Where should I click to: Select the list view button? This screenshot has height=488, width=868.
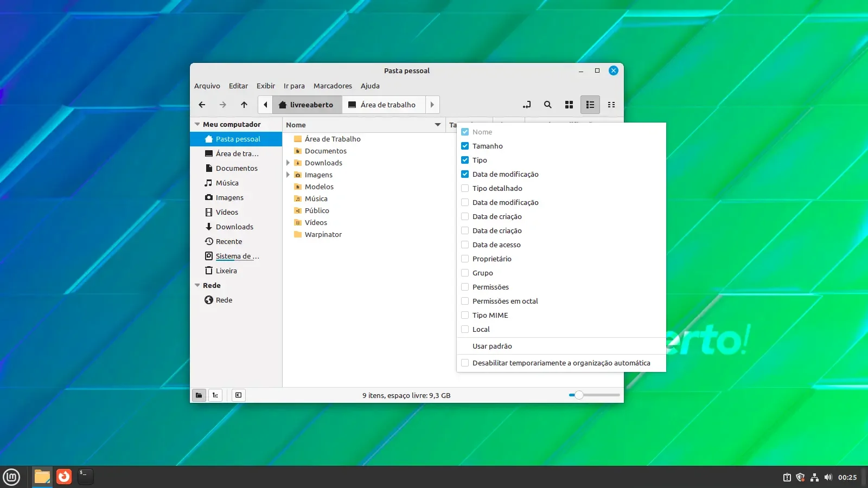click(x=590, y=105)
